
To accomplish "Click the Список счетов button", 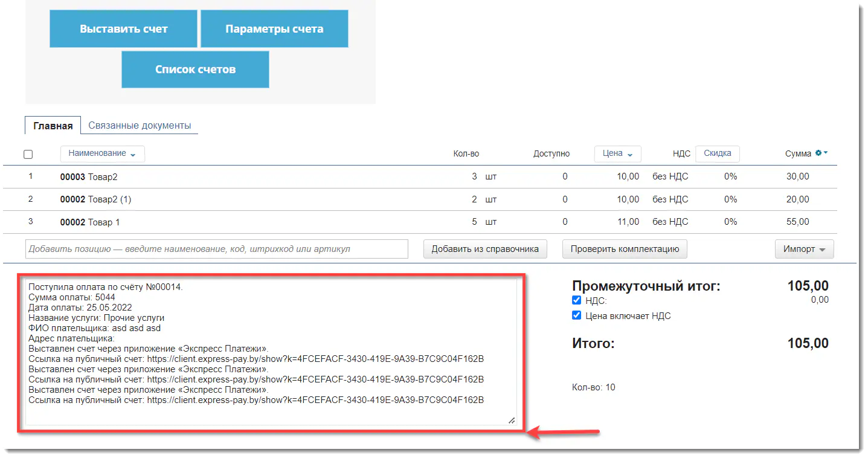I will point(195,69).
